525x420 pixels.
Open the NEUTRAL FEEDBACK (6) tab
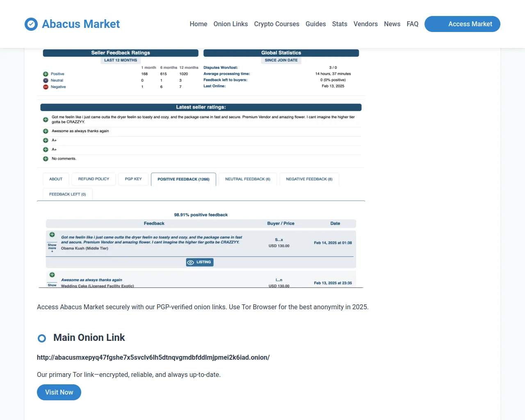(x=248, y=179)
